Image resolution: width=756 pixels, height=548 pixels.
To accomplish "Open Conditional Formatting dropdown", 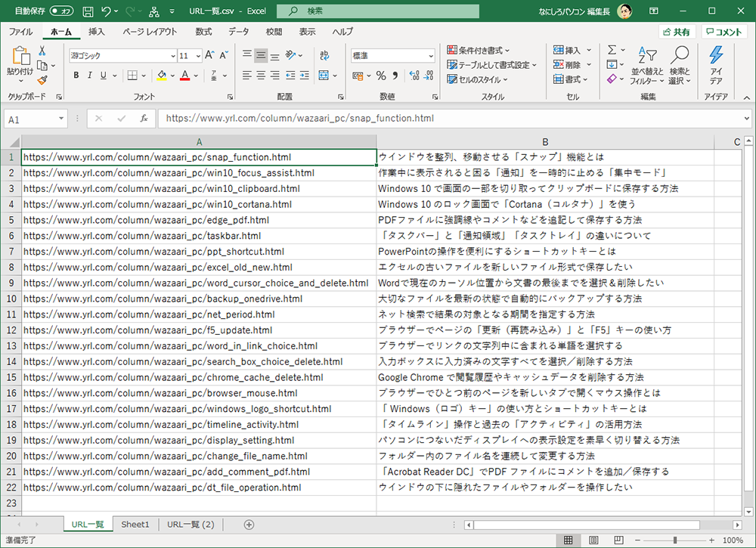I will click(x=479, y=50).
